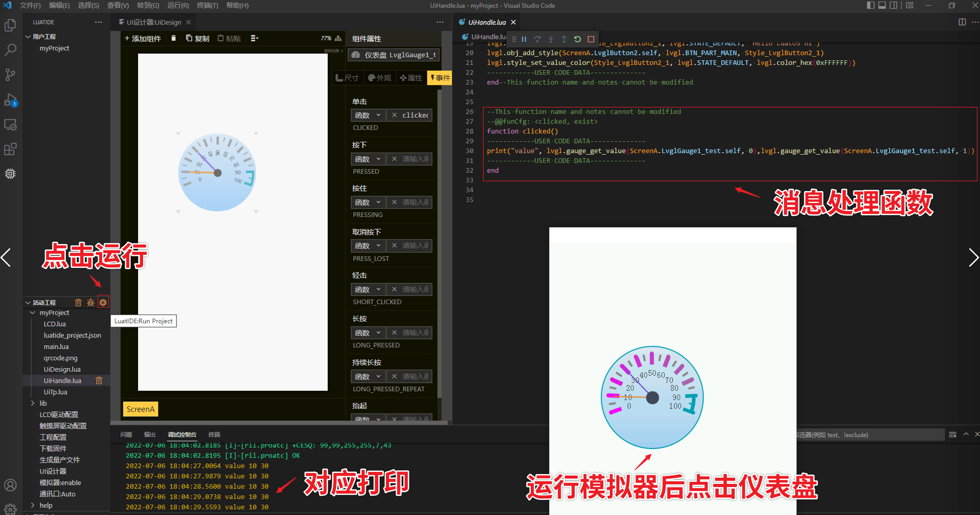
Task: Toggle the bottom panel layout button
Action: (882, 6)
